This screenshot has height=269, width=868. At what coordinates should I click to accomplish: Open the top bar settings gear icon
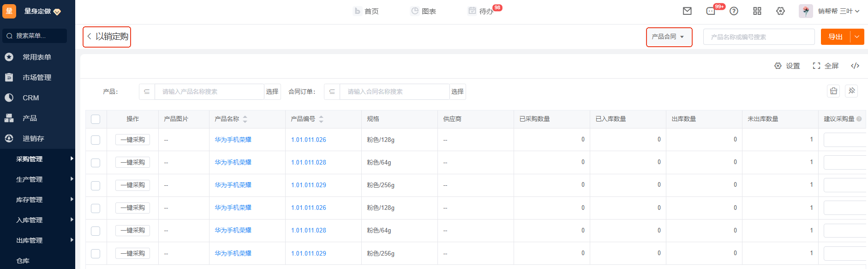pos(780,11)
